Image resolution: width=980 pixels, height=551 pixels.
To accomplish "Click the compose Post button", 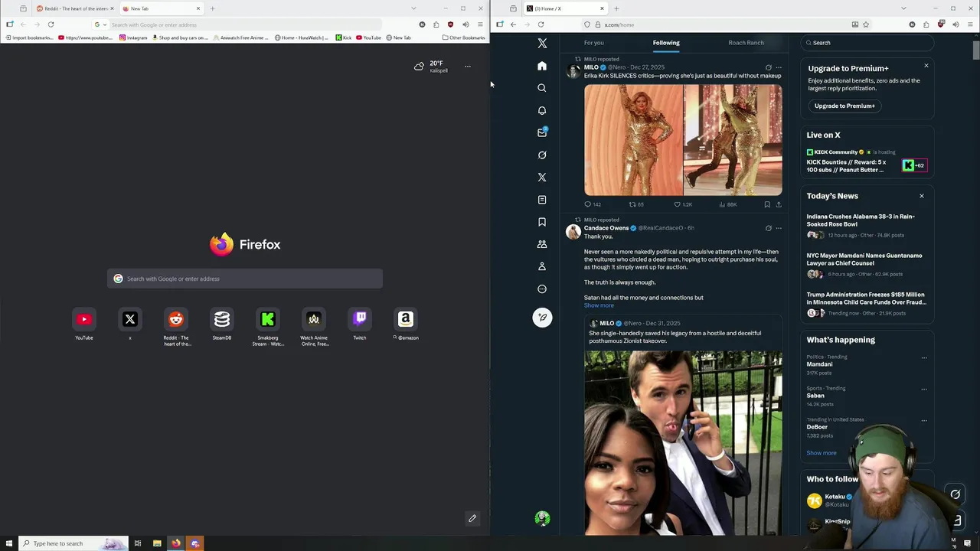I will point(542,318).
